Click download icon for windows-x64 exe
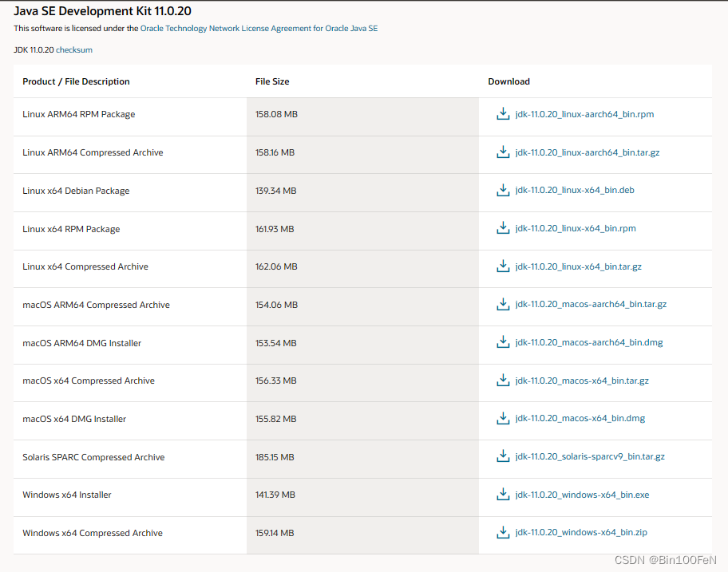The image size is (728, 572). tap(503, 494)
